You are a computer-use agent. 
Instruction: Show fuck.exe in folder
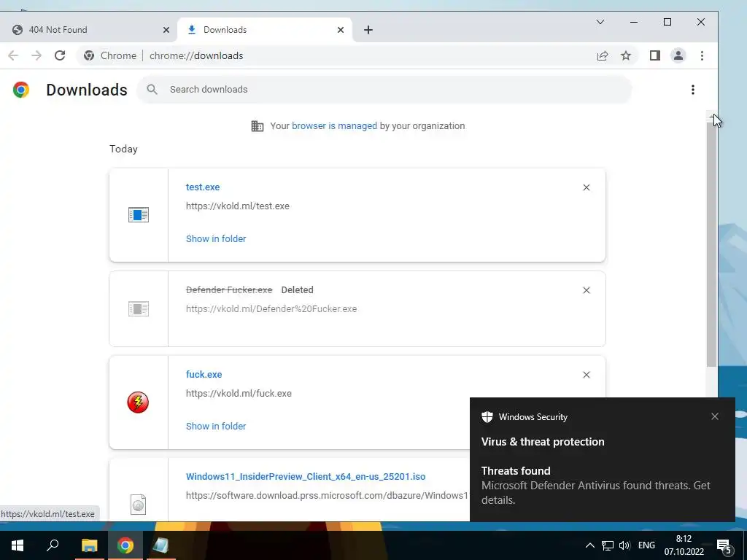pyautogui.click(x=216, y=426)
